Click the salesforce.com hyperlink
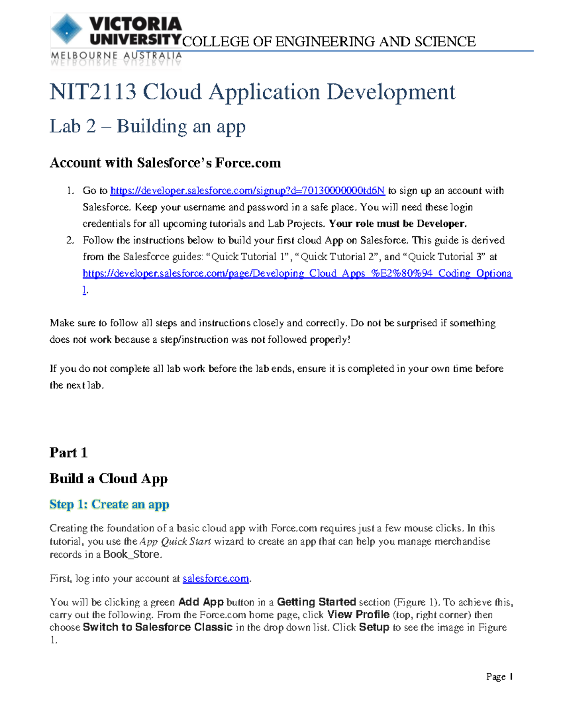The height and width of the screenshot is (728, 563). (215, 578)
